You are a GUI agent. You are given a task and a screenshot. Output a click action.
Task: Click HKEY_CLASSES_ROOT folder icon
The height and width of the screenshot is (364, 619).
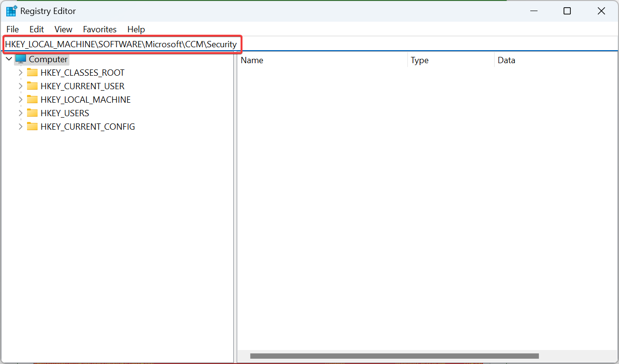click(x=32, y=73)
